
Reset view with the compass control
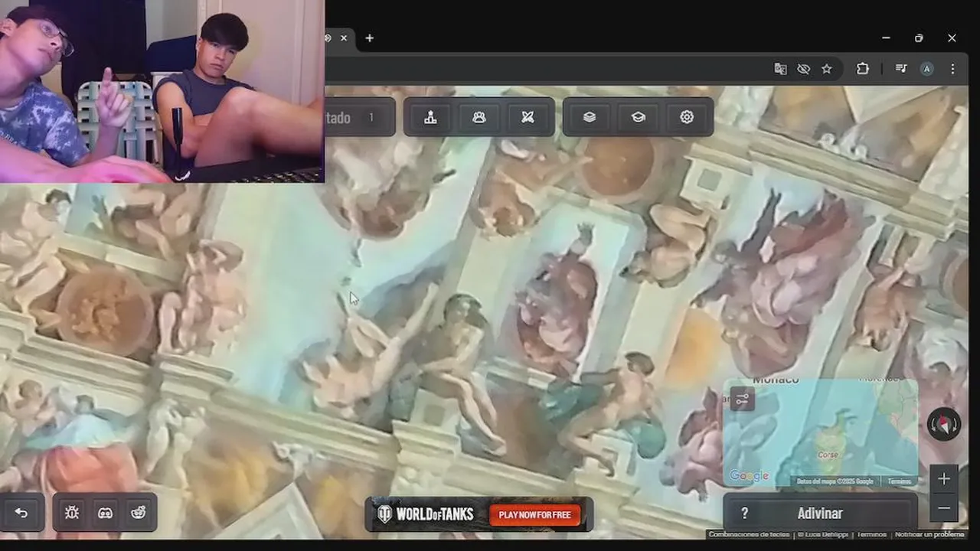[x=944, y=424]
